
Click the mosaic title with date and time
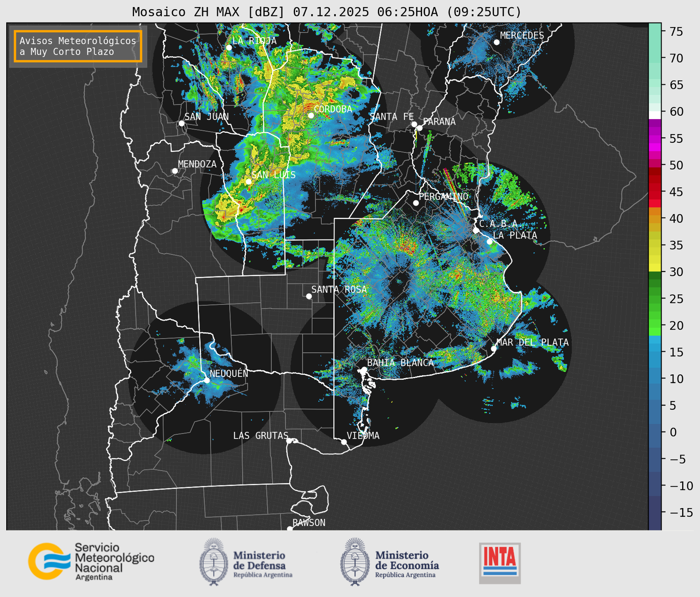pyautogui.click(x=327, y=12)
